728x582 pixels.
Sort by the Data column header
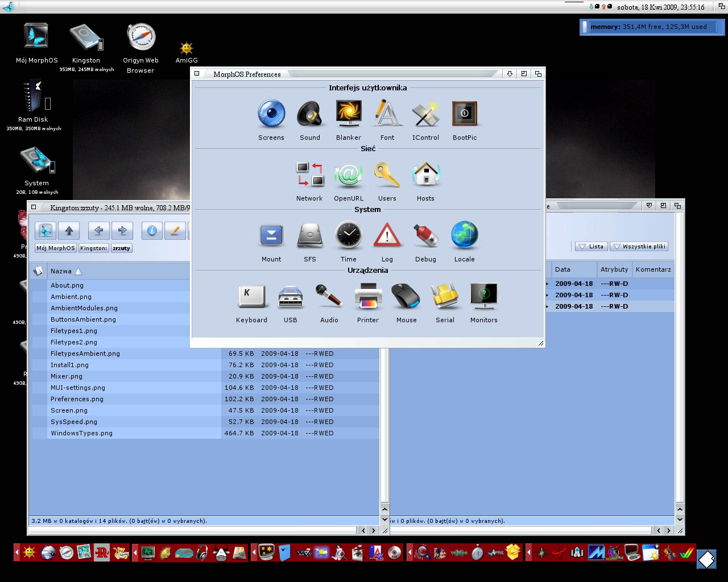click(573, 269)
